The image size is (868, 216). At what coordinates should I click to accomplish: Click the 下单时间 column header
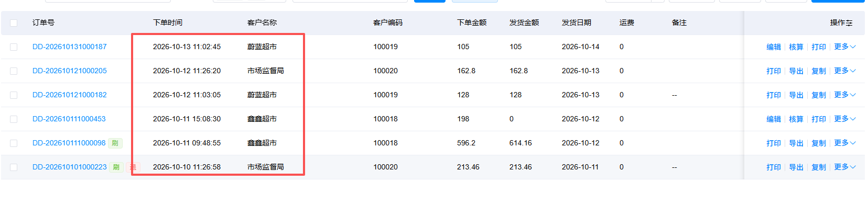point(168,22)
